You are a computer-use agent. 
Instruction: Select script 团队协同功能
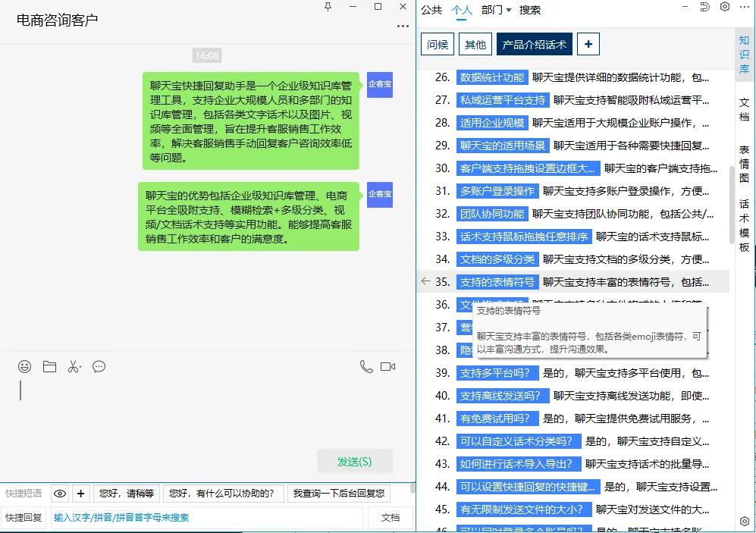click(x=492, y=214)
